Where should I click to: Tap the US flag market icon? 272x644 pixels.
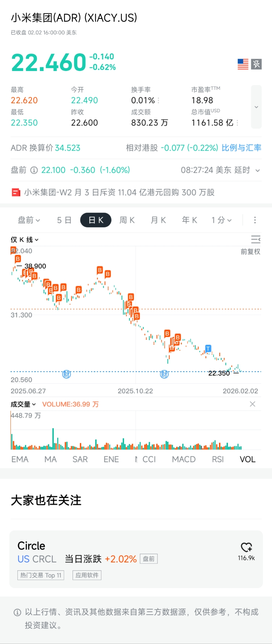(x=243, y=64)
